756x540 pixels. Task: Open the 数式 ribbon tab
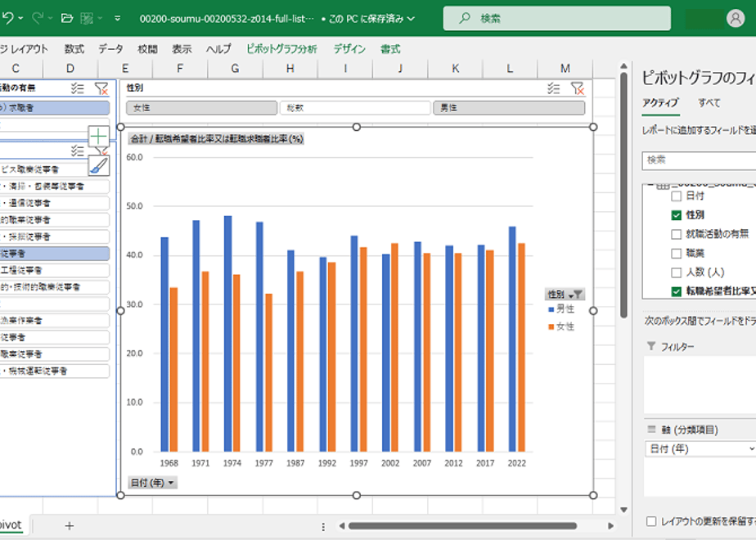tap(74, 49)
